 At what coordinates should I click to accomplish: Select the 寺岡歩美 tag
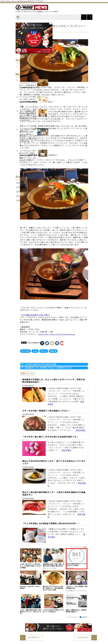(53, 351)
